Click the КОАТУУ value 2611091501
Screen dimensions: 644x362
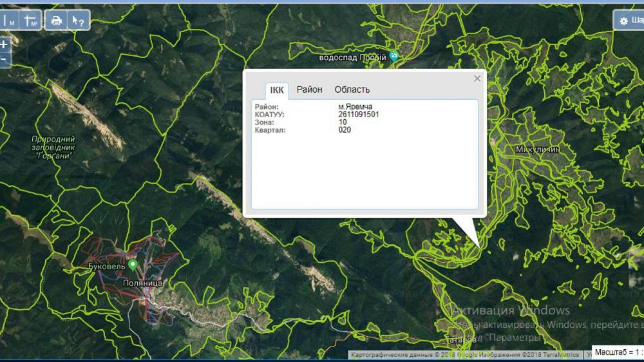pyautogui.click(x=358, y=114)
